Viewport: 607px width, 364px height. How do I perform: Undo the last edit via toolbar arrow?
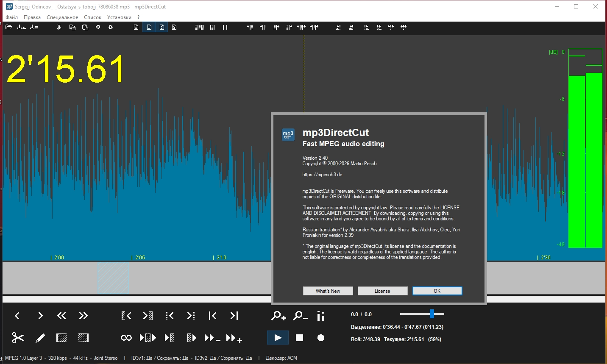point(97,27)
